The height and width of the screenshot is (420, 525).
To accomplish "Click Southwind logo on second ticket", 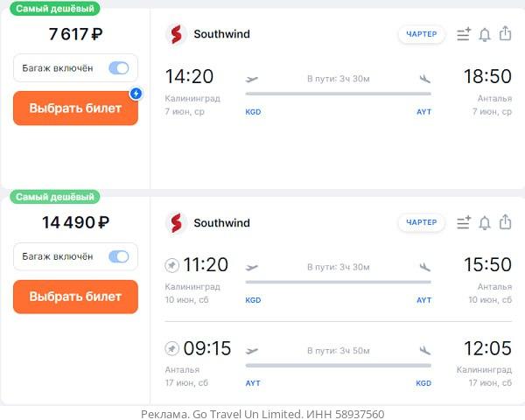I will [x=176, y=223].
